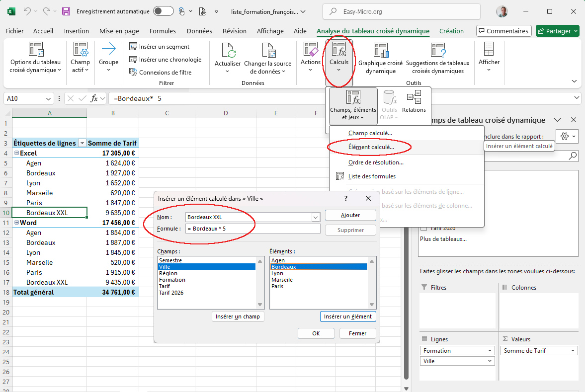Click Insérer un segment icon
Image resolution: width=585 pixels, height=392 pixels.
click(133, 47)
